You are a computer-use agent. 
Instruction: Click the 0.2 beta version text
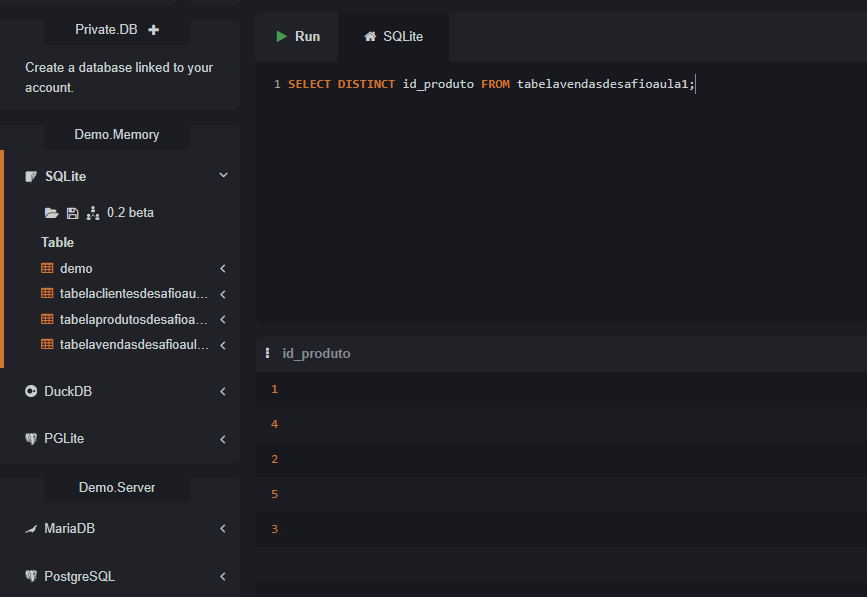click(x=130, y=213)
